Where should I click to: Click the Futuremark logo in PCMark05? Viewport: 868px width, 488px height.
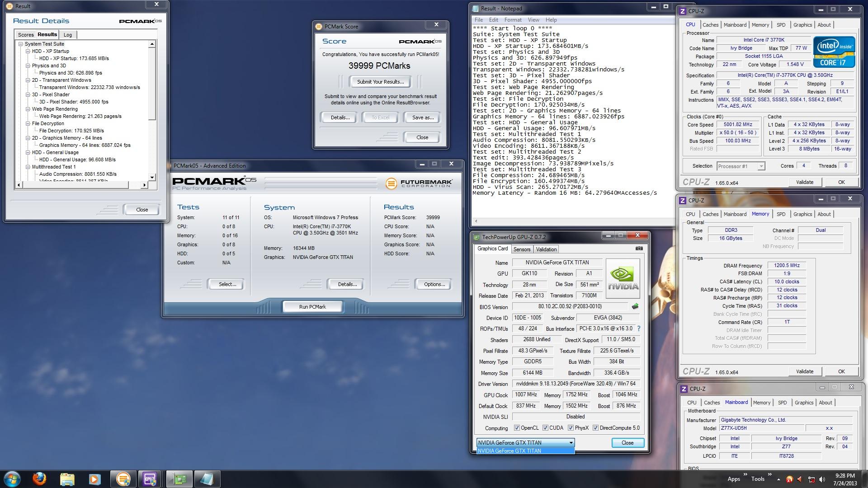pos(418,183)
